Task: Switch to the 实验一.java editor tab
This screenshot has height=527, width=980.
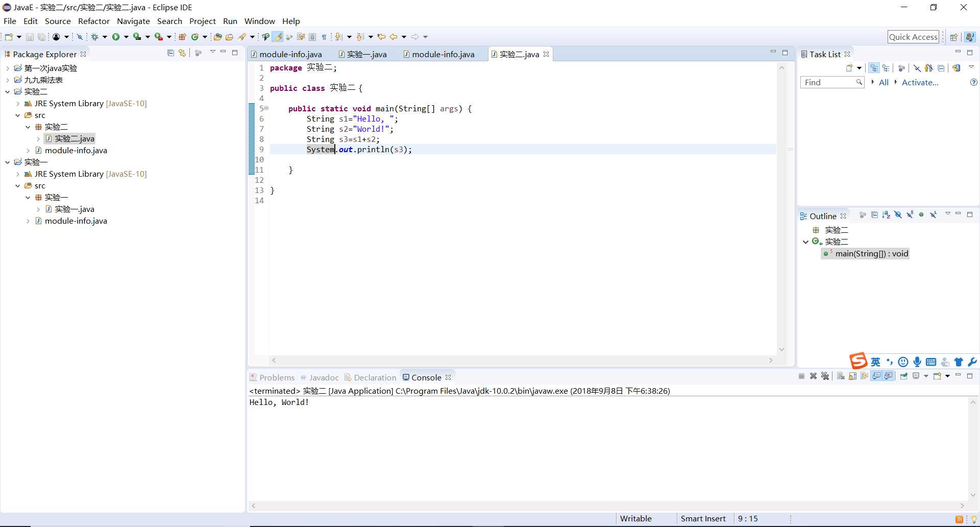Action: [362, 54]
